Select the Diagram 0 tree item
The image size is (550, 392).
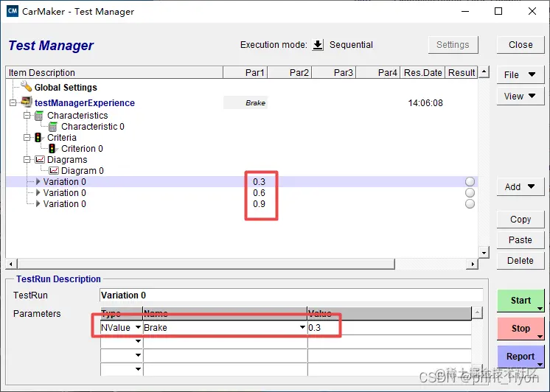point(83,171)
